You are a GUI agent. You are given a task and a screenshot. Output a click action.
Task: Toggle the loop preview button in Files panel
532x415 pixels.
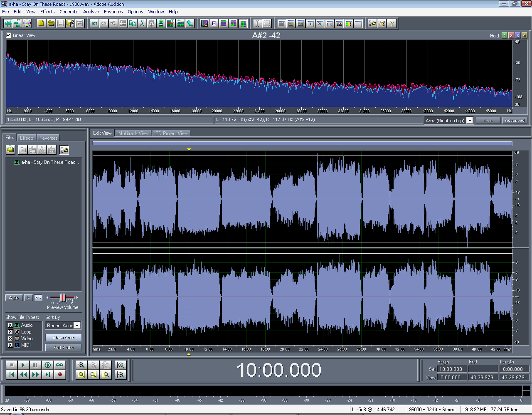pos(38,298)
